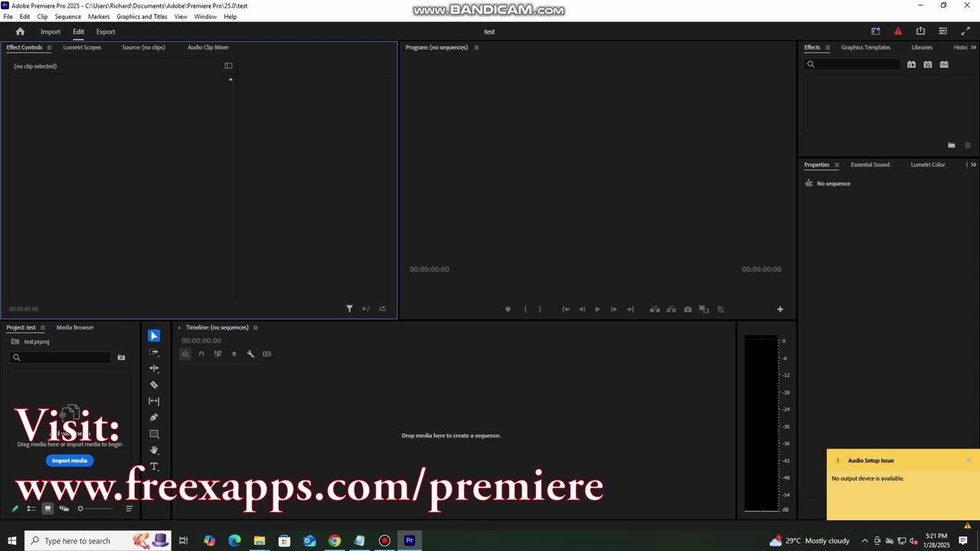
Task: Open Timeline display settings wrench
Action: click(x=250, y=354)
